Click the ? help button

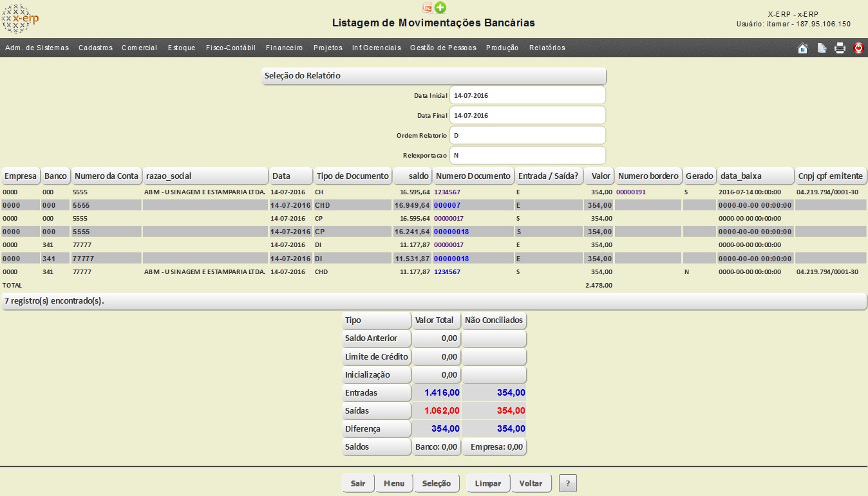coord(567,483)
